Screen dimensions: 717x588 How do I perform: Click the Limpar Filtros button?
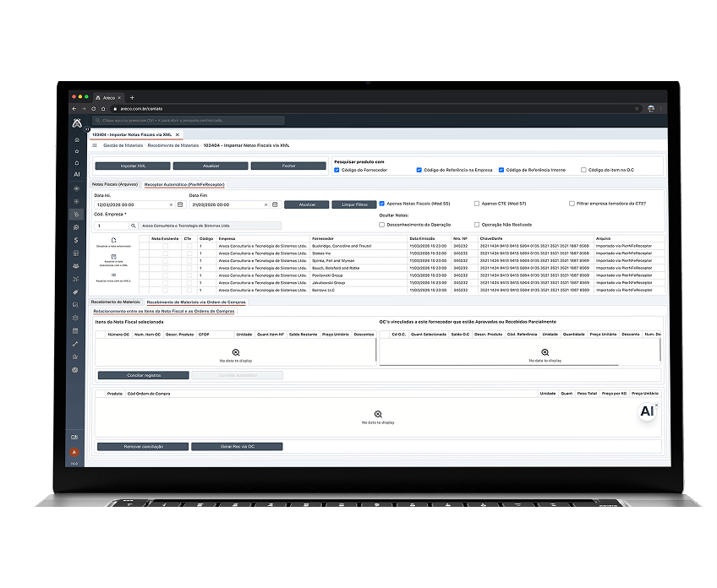(x=355, y=204)
